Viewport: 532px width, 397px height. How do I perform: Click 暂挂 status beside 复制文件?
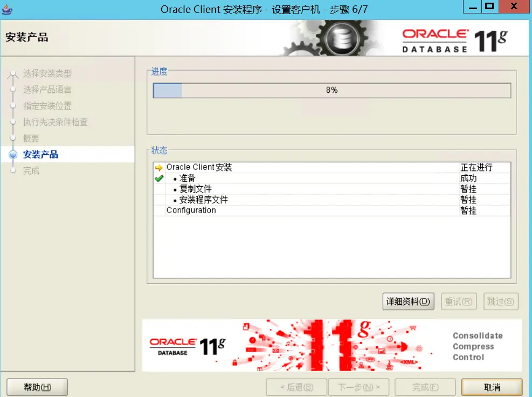(468, 189)
